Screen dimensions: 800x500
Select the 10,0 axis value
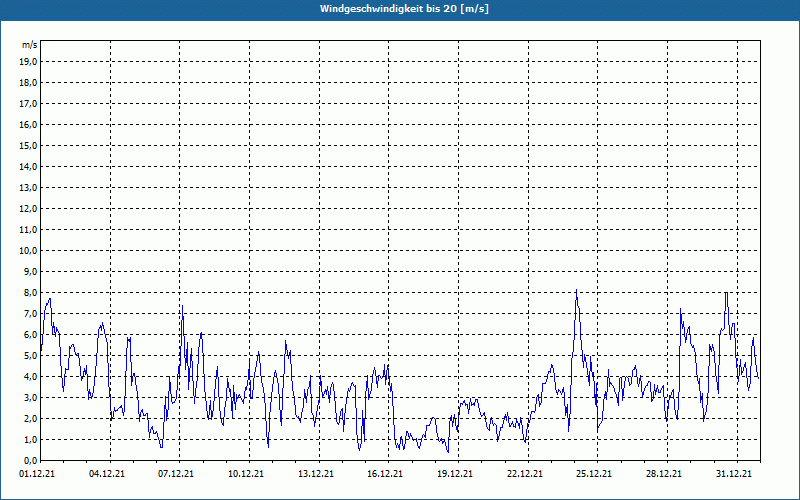[x=28, y=251]
